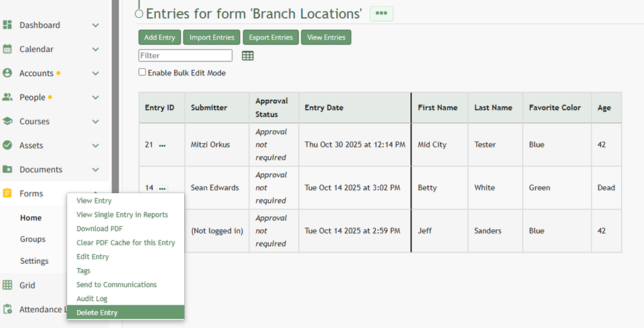The image size is (644, 328).
Task: Open the form title ellipsis dropdown
Action: [x=381, y=13]
